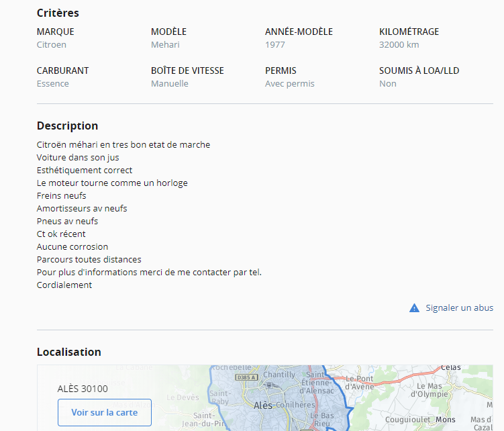The width and height of the screenshot is (504, 431).
Task: Click the line 'Amortisseurs av neufs'
Action: click(82, 208)
